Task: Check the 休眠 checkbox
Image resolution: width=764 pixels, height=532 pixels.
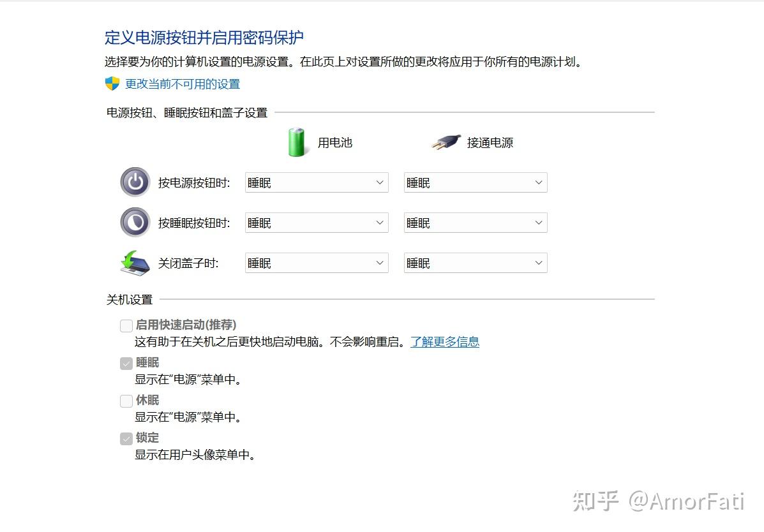Action: (x=126, y=401)
